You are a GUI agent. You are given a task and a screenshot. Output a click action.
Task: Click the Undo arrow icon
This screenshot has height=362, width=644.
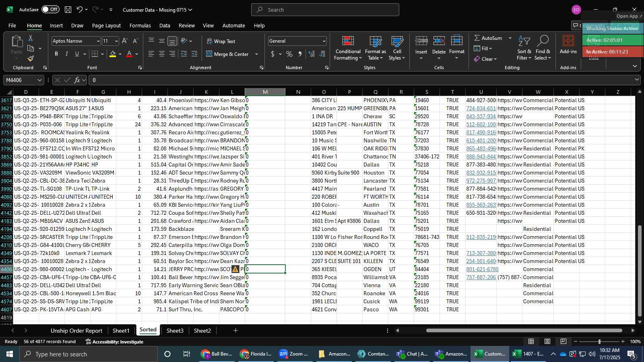pyautogui.click(x=80, y=10)
